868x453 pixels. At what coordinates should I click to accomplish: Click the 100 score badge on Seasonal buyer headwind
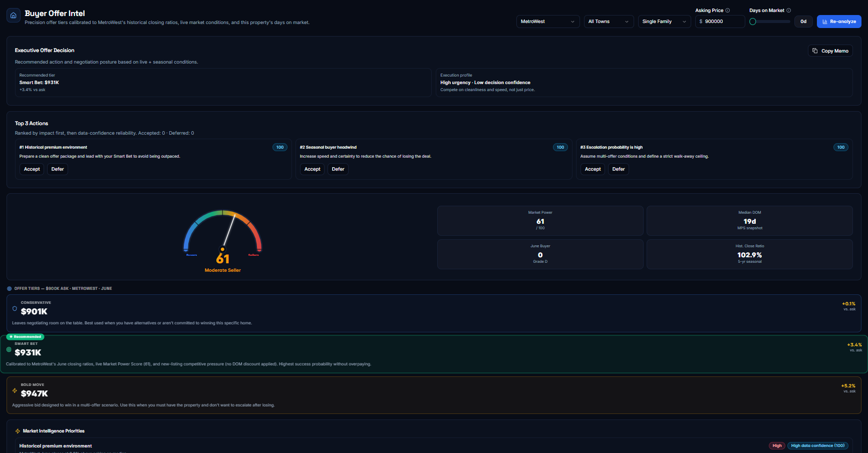560,147
